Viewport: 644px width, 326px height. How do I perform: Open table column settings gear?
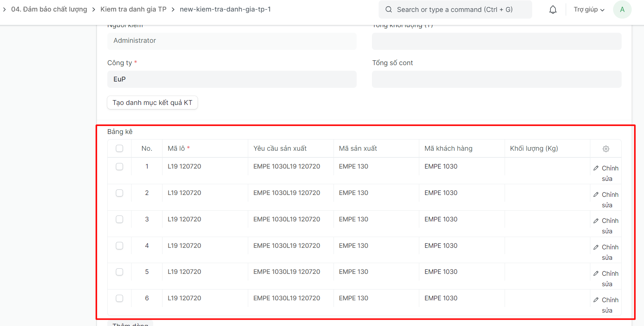click(x=606, y=149)
